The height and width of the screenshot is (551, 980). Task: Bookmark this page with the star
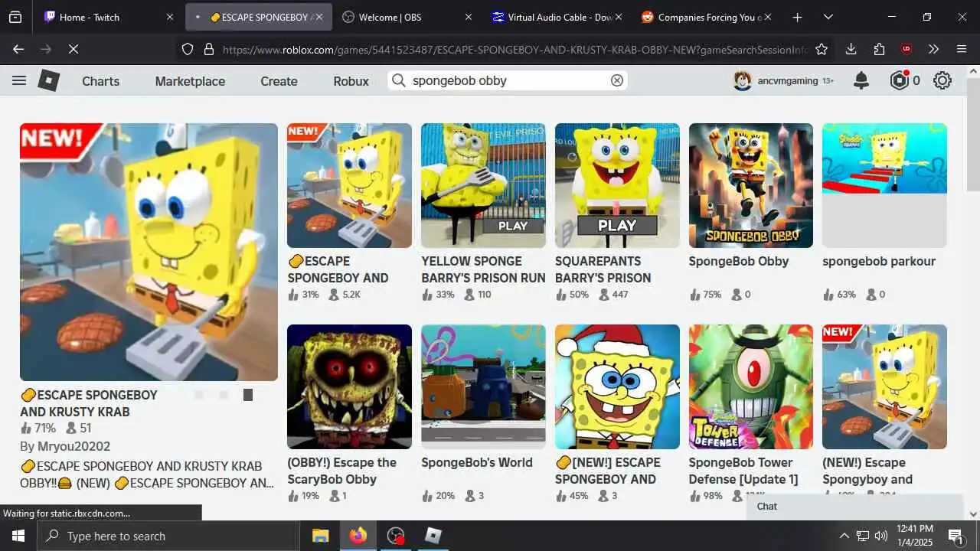point(822,49)
